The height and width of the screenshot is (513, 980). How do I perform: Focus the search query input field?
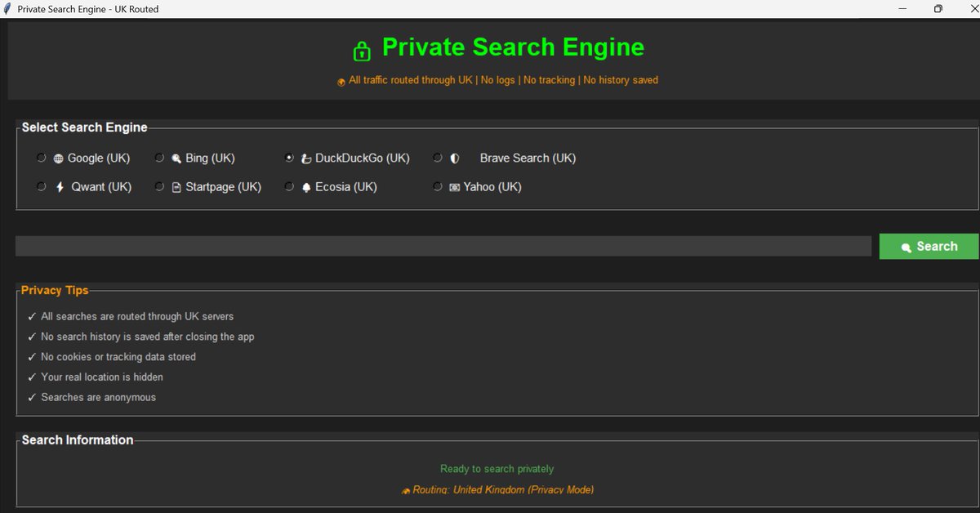tap(443, 246)
